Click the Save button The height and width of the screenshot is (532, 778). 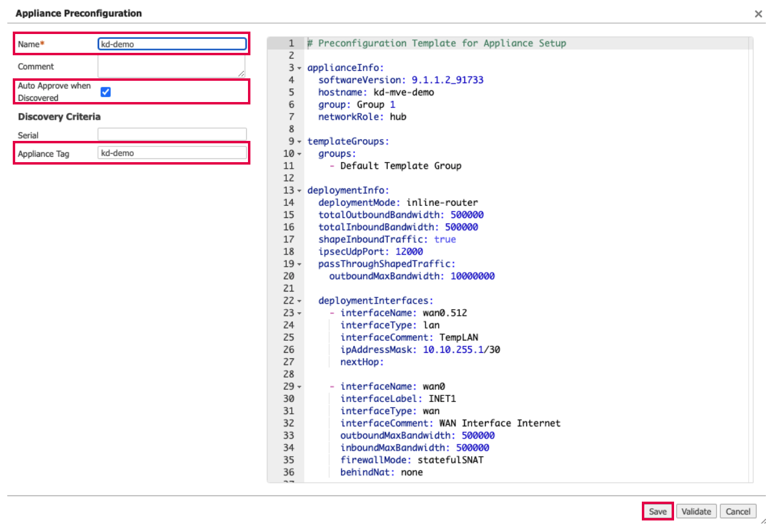(x=657, y=511)
